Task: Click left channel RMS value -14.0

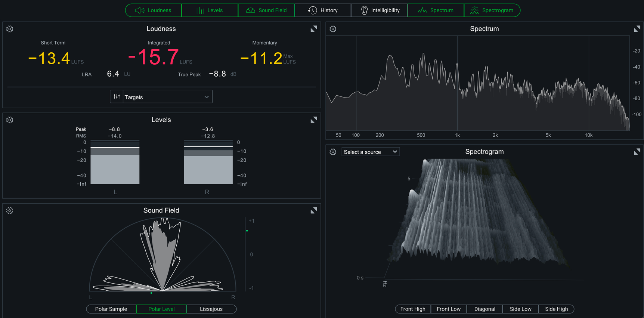Action: tap(115, 136)
